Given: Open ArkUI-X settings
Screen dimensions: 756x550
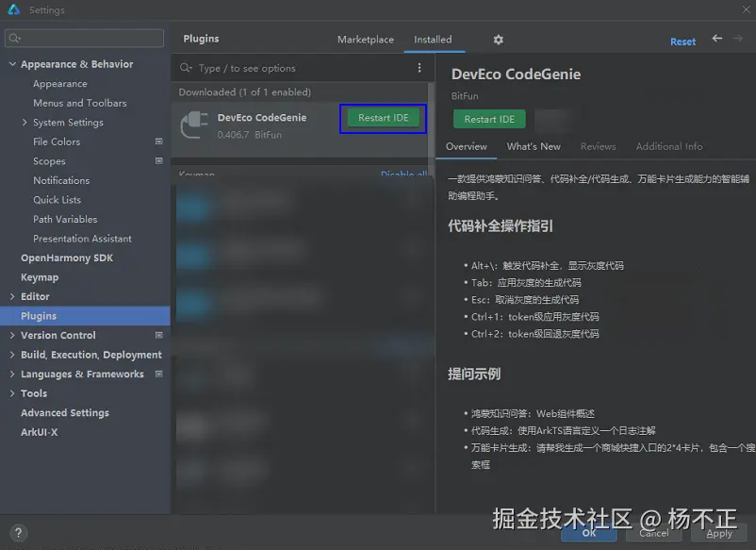Looking at the screenshot, I should click(x=39, y=432).
